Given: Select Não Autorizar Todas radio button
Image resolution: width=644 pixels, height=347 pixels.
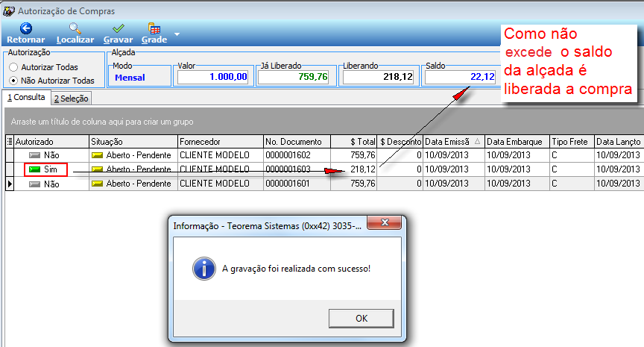Looking at the screenshot, I should click(x=13, y=81).
